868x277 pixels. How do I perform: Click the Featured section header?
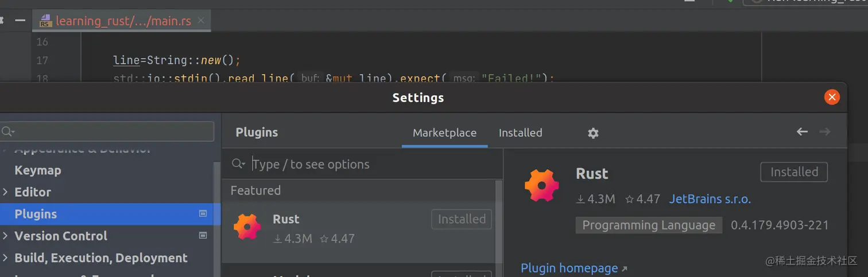coord(255,190)
